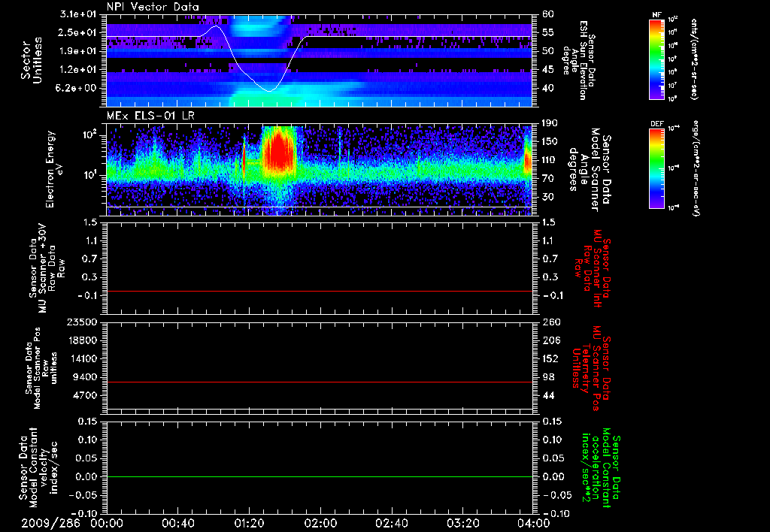The image size is (770, 532).
Task: Click the 45 degree sun elevation tick
Action: (x=548, y=70)
